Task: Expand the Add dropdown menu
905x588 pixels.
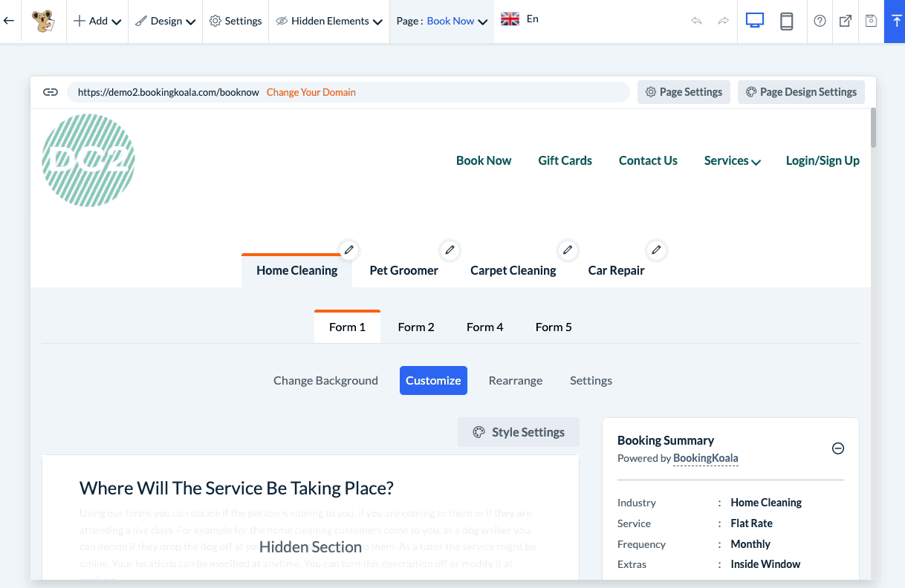Action: tap(97, 21)
